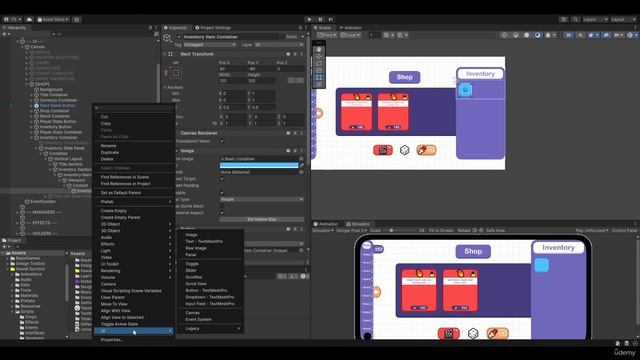Screen dimensions: 640x360
Task: Toggle the Use Sprite Mesh checkbox
Action: [222, 206]
